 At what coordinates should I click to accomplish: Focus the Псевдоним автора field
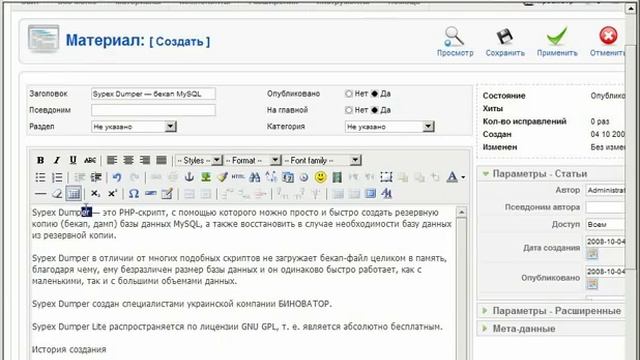[605, 207]
